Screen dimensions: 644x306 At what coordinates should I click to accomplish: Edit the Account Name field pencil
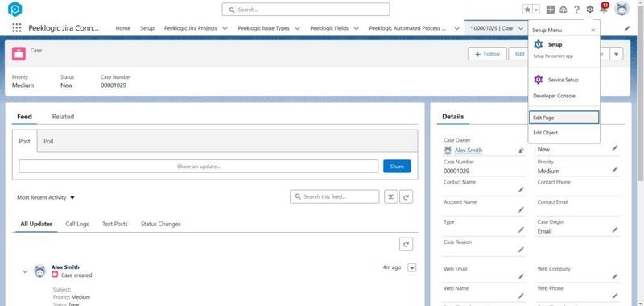coord(521,210)
